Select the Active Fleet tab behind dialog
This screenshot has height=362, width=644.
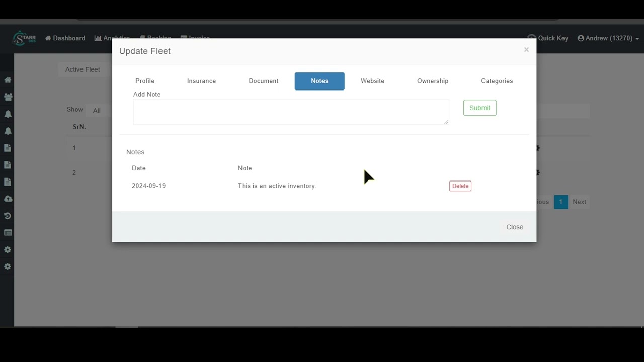click(83, 69)
